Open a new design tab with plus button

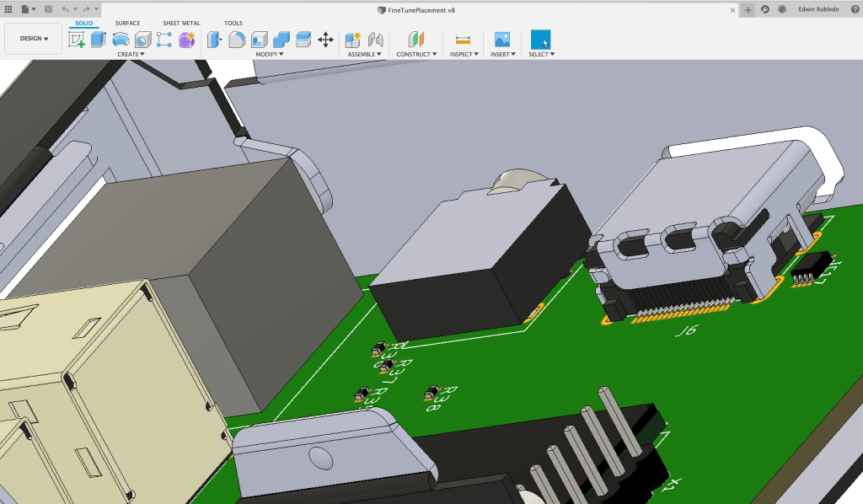748,9
